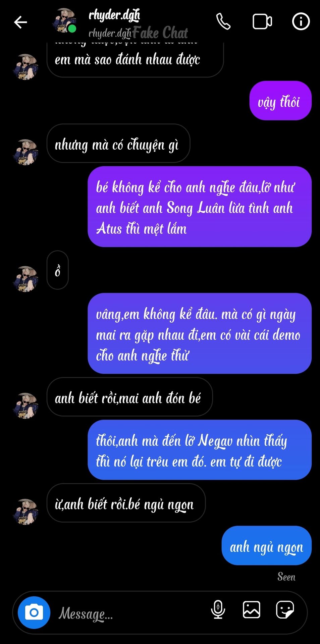Tap the short "ồ" reply bubble
This screenshot has width=320, height=644.
pyautogui.click(x=58, y=270)
